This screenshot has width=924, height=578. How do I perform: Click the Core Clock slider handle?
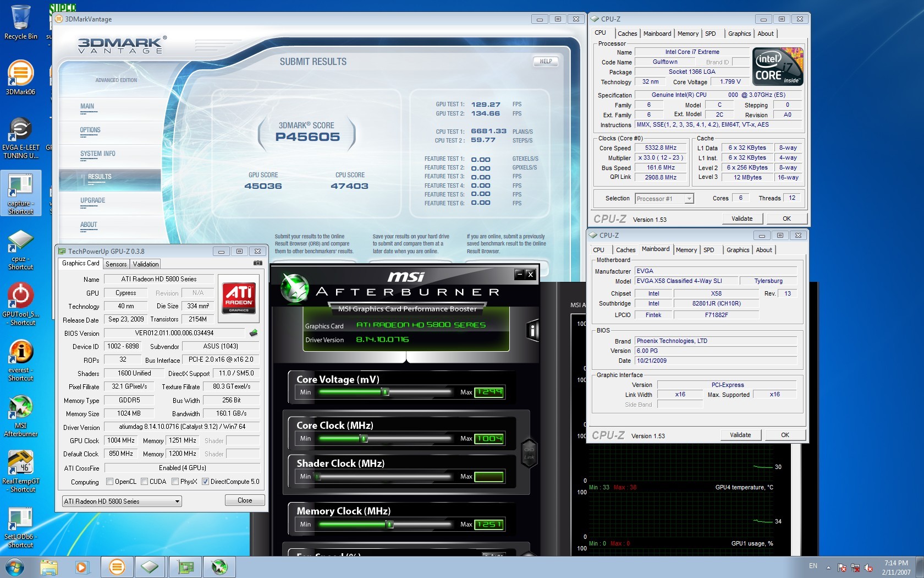point(363,439)
